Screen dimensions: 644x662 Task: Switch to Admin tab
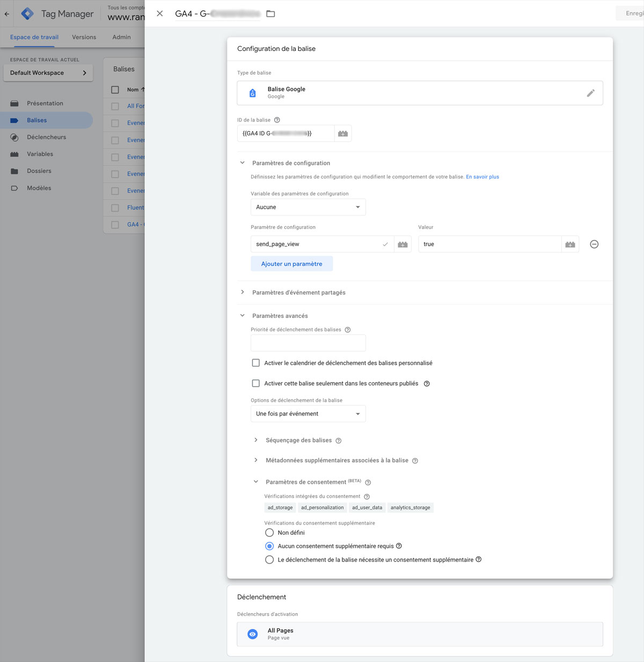[122, 37]
